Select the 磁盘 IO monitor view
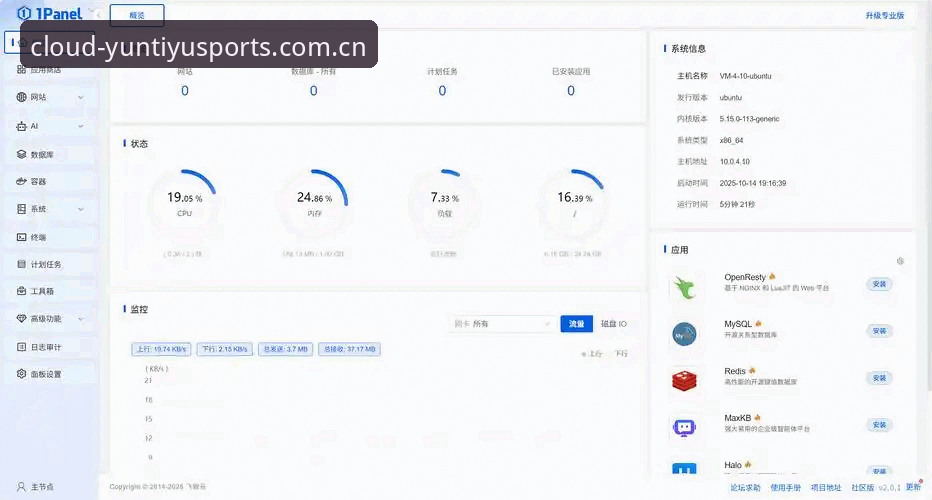Viewport: 932px width, 500px height. pyautogui.click(x=613, y=324)
